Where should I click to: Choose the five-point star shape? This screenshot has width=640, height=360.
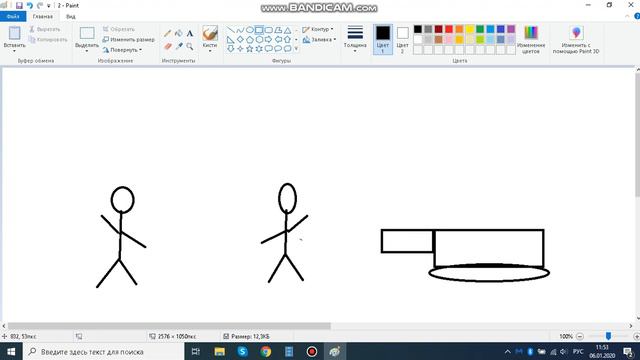click(x=249, y=49)
